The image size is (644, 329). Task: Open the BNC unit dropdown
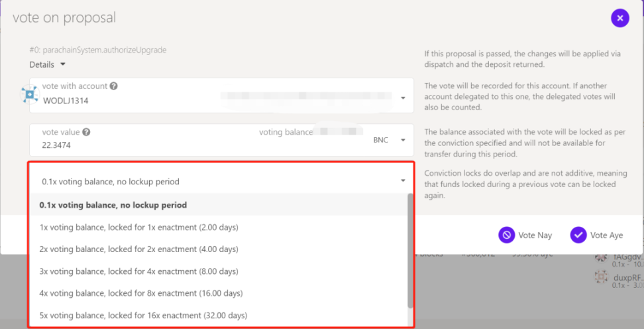(403, 140)
